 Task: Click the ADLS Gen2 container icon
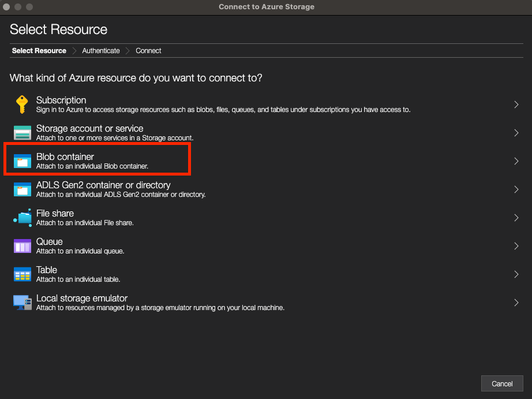[22, 189]
